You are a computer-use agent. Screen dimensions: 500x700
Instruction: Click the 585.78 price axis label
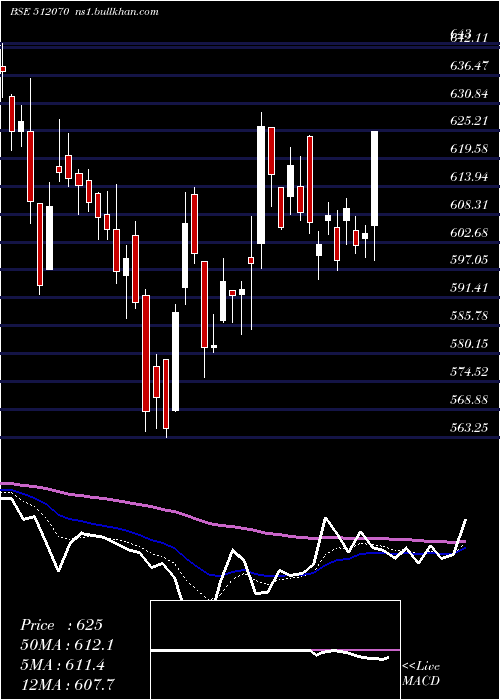click(x=469, y=316)
